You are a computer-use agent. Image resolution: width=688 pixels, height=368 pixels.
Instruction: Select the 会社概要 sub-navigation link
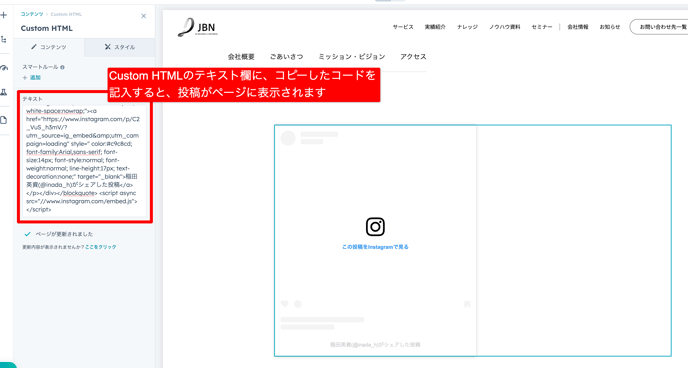pyautogui.click(x=241, y=57)
